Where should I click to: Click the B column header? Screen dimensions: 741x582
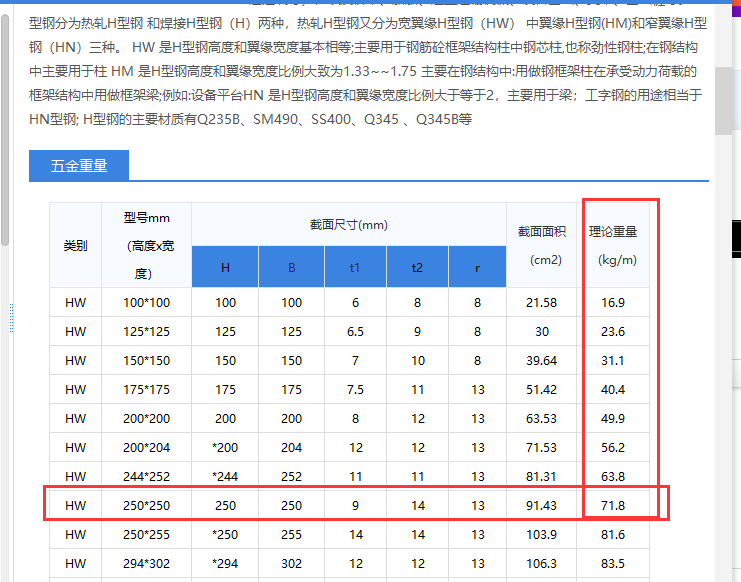tap(292, 267)
